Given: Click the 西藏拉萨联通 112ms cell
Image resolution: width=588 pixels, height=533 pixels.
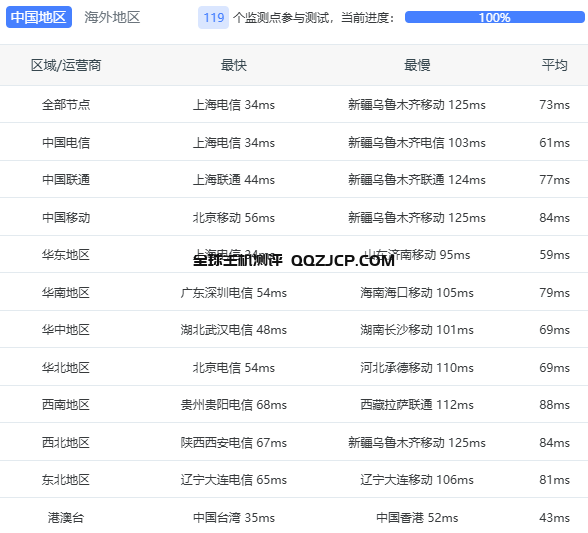Looking at the screenshot, I should 417,405.
